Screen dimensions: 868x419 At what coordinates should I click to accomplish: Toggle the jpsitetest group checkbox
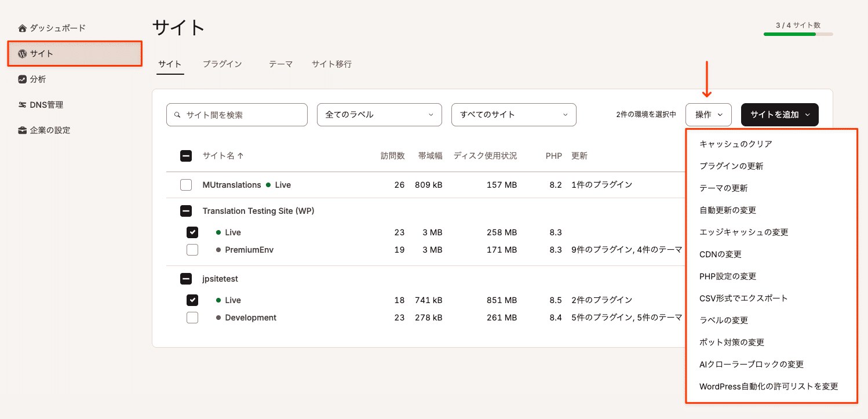click(186, 279)
